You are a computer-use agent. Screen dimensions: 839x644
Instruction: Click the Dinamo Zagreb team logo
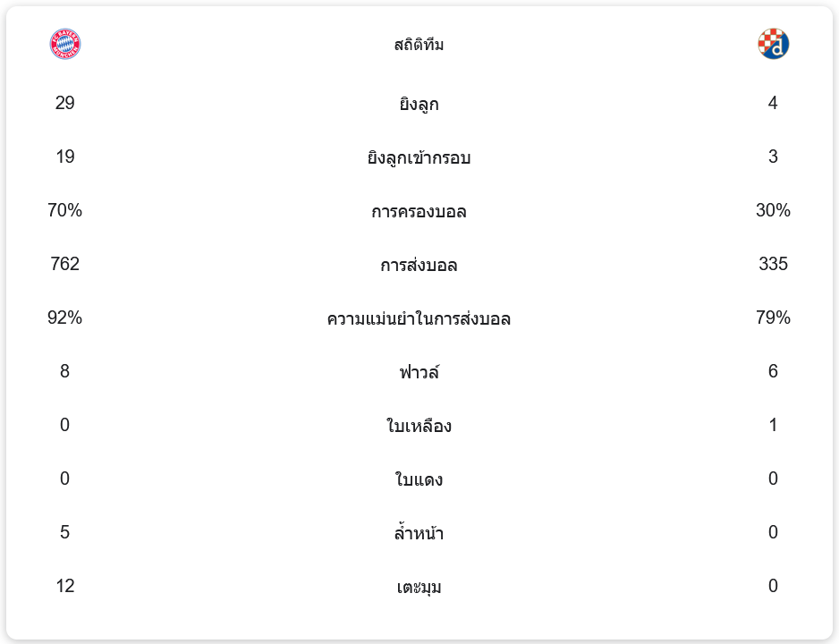point(773,44)
